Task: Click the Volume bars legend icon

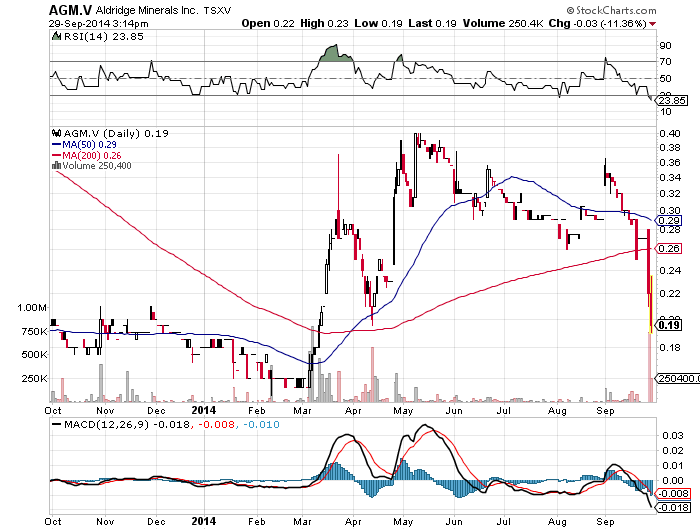Action: tap(56, 165)
